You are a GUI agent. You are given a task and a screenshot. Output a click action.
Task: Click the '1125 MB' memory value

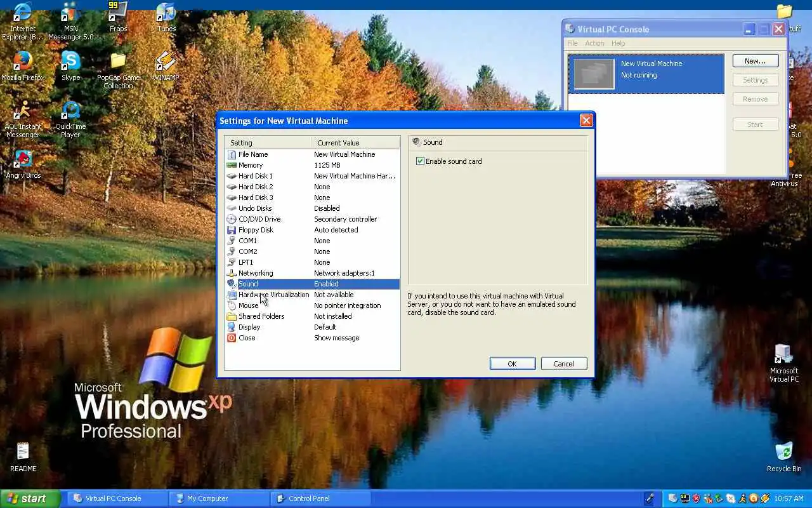pyautogui.click(x=327, y=165)
